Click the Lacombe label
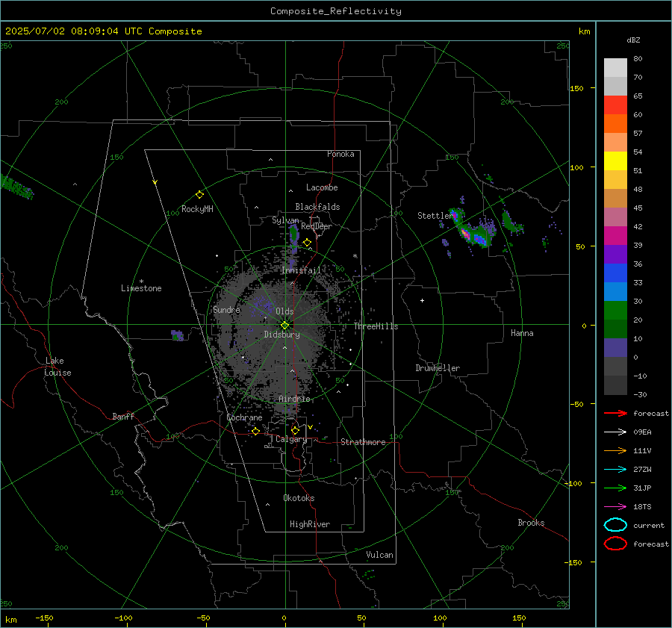Viewport: 672px width, 628px height. pyautogui.click(x=322, y=187)
